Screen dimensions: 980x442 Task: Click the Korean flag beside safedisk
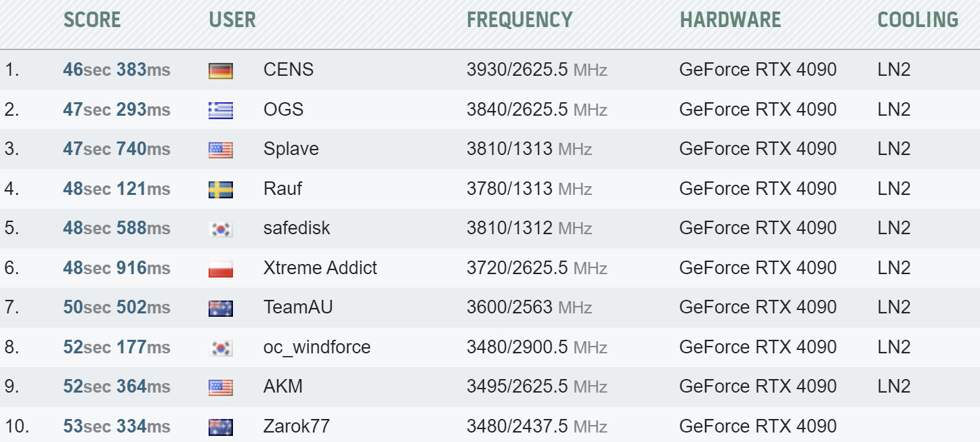coord(221,229)
